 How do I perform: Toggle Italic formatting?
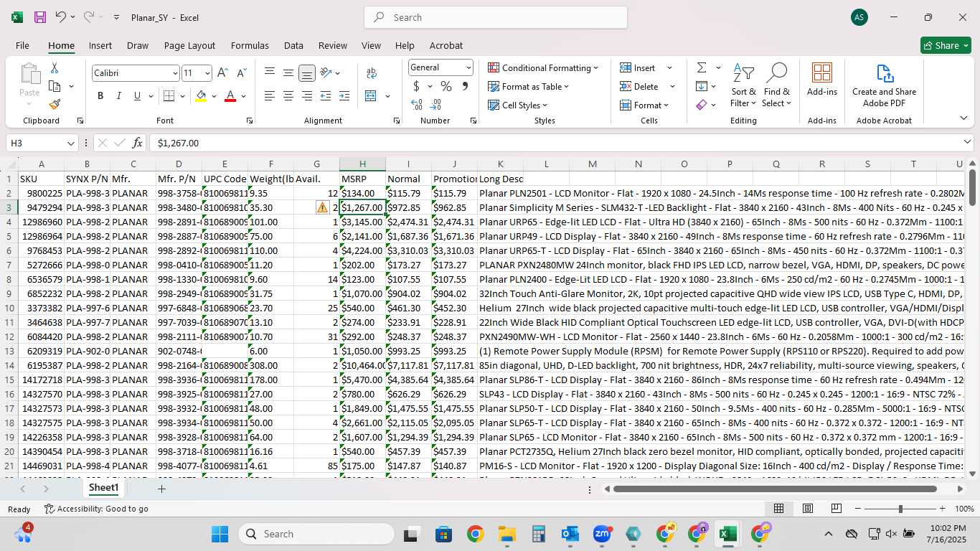click(x=118, y=96)
